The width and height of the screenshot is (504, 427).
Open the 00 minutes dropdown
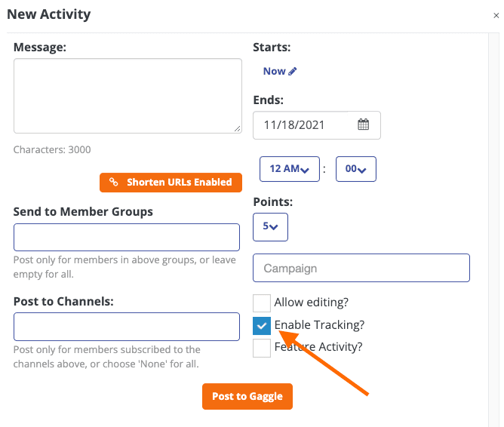click(356, 169)
